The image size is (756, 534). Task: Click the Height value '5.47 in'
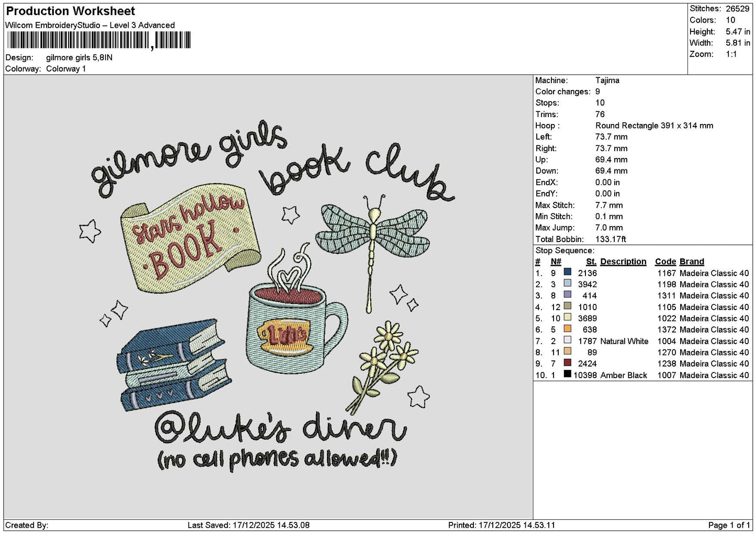(x=738, y=31)
